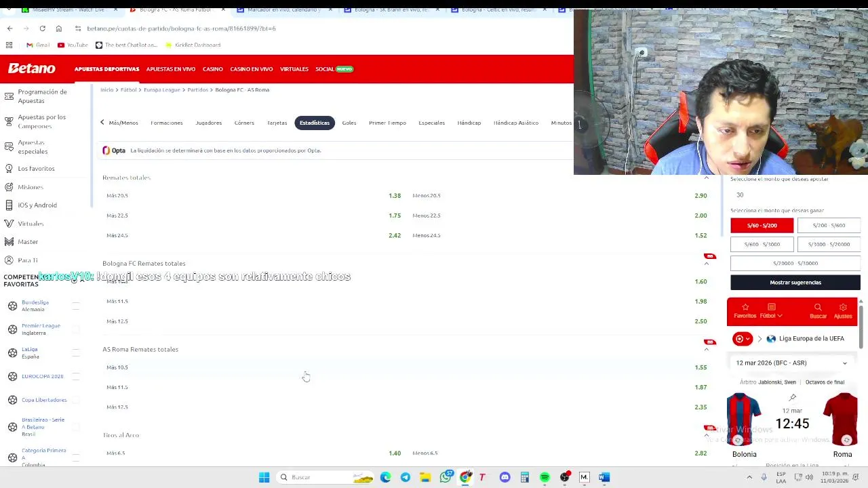Screen dimensions: 868x488
Task: Collapse Competencias Favoritas sidebar section
Action: [x=81, y=280]
